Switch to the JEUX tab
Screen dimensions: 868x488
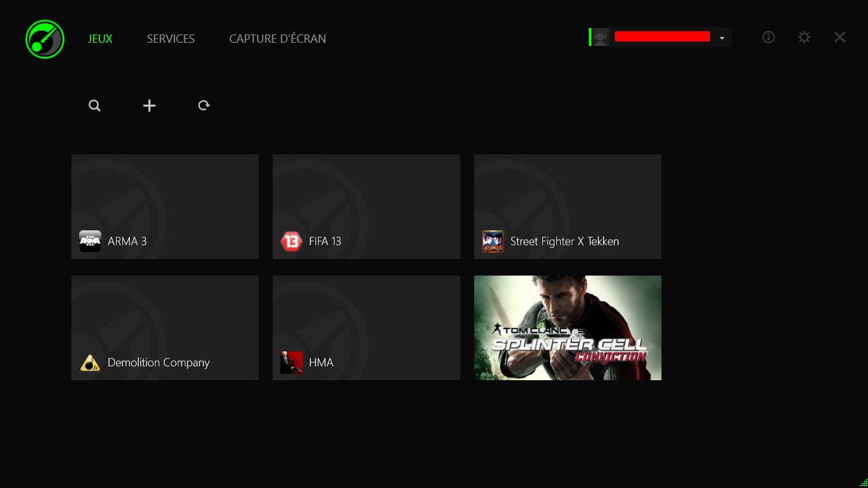[100, 39]
